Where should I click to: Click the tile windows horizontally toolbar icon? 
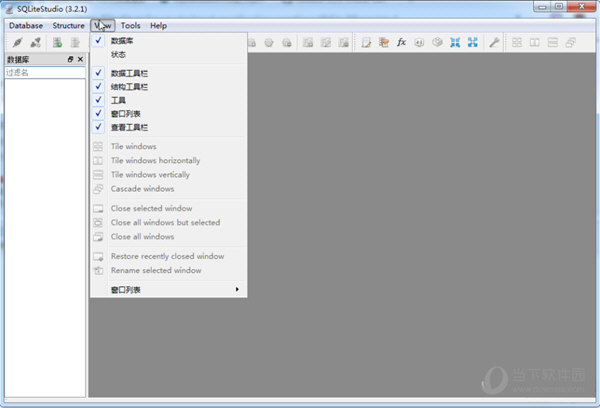coord(535,42)
